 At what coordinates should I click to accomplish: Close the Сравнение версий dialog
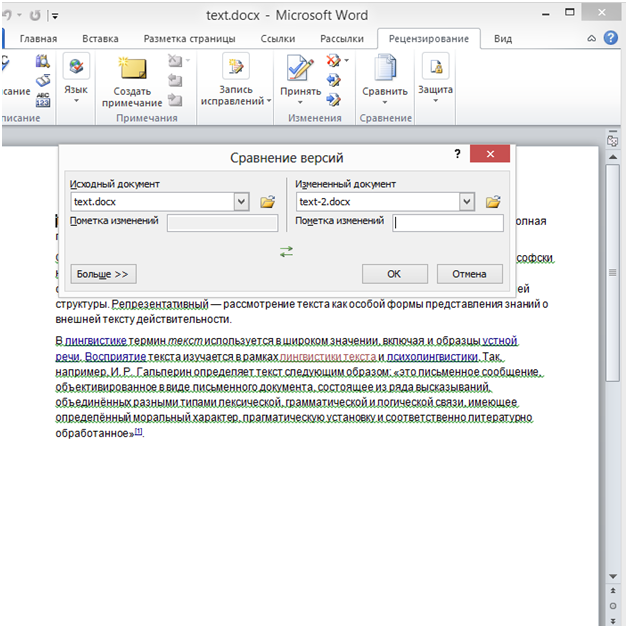point(490,154)
